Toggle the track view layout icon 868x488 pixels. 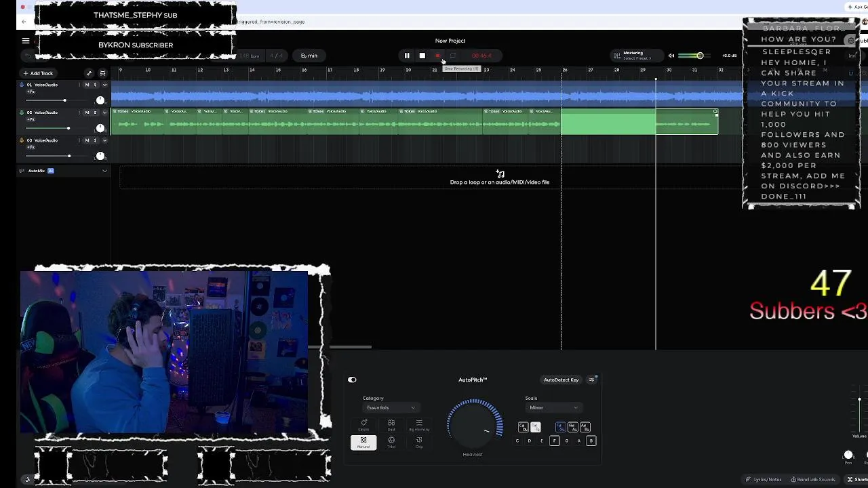coord(103,73)
